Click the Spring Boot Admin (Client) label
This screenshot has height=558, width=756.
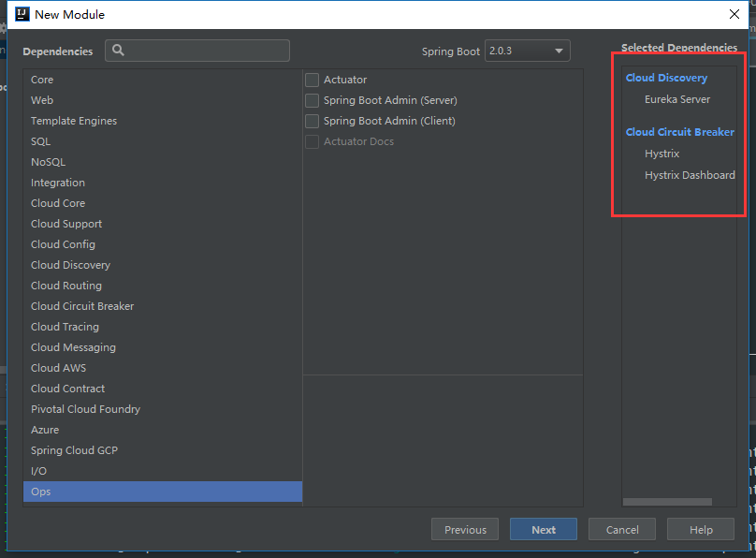click(x=389, y=121)
